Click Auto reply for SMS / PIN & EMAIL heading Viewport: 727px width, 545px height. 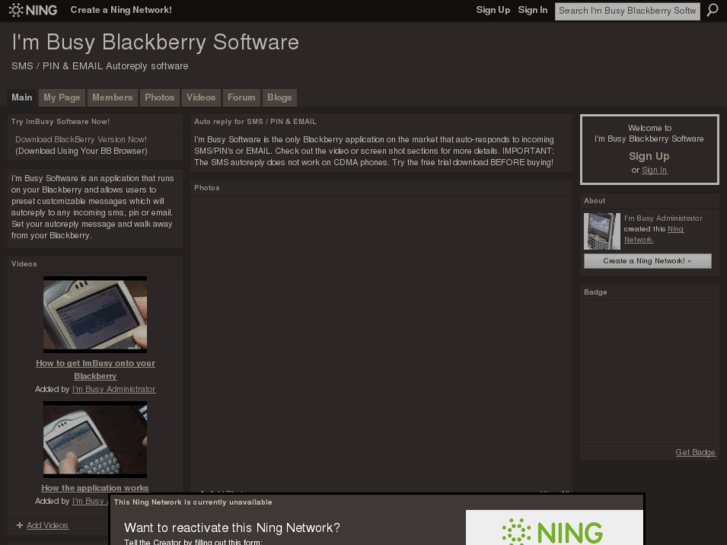pyautogui.click(x=255, y=122)
